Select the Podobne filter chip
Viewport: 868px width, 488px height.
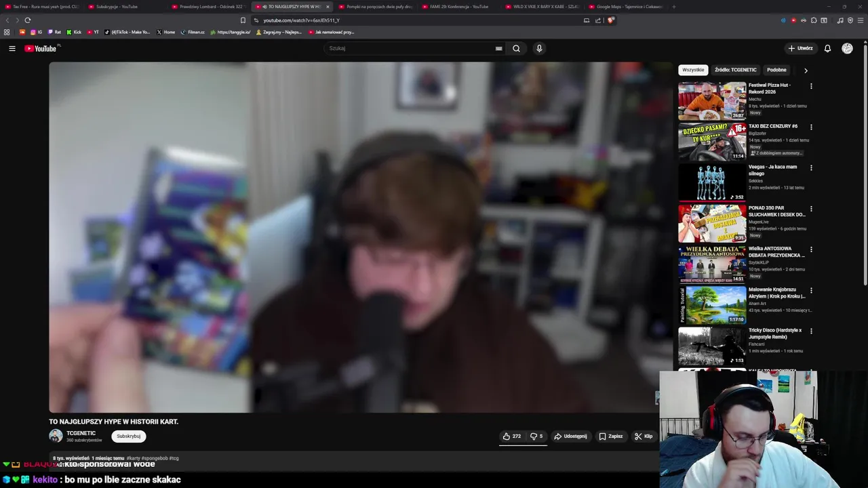(776, 70)
